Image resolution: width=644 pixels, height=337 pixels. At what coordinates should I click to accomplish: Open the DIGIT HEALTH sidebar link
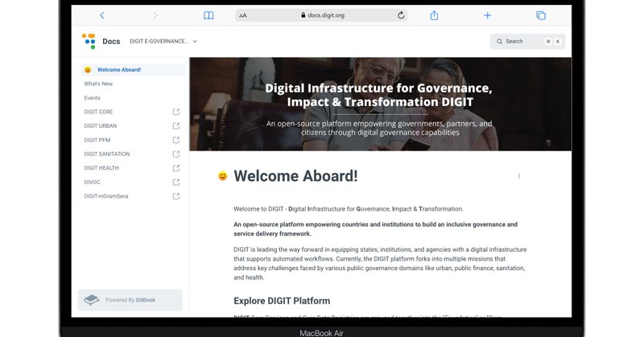(101, 168)
